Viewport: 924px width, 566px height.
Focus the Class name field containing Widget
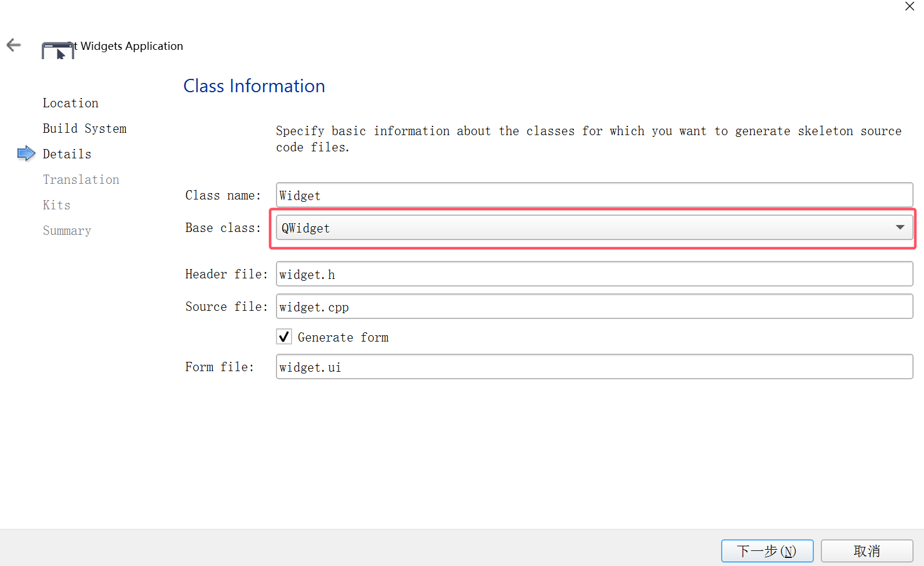click(x=594, y=195)
